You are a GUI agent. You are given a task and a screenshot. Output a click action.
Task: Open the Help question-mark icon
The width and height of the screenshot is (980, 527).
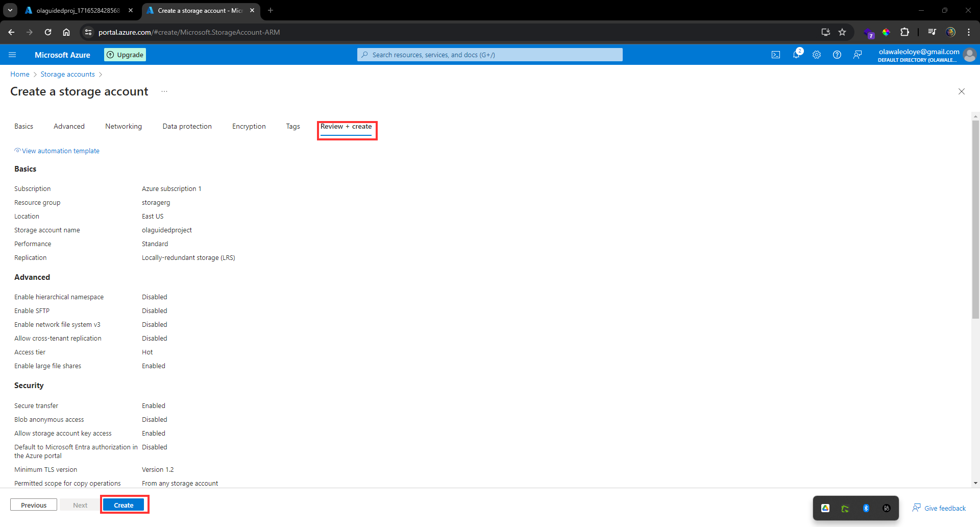[x=837, y=55]
